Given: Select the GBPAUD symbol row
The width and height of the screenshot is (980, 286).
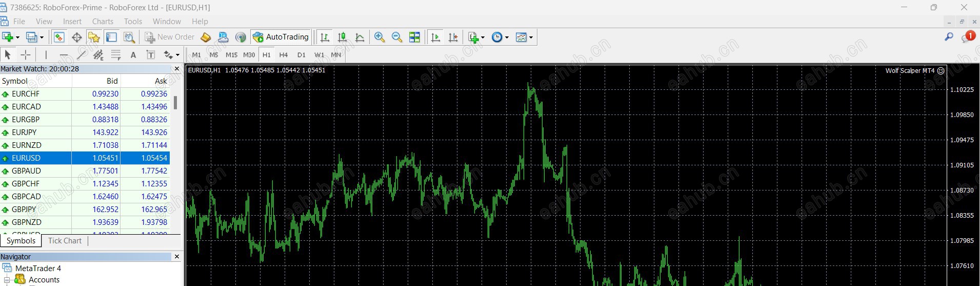Looking at the screenshot, I should point(85,170).
